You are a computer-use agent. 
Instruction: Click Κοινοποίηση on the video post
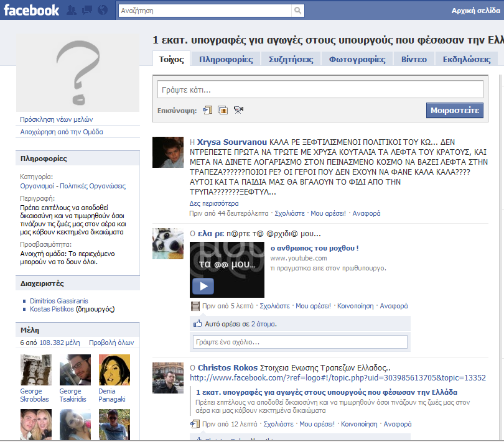click(x=355, y=306)
